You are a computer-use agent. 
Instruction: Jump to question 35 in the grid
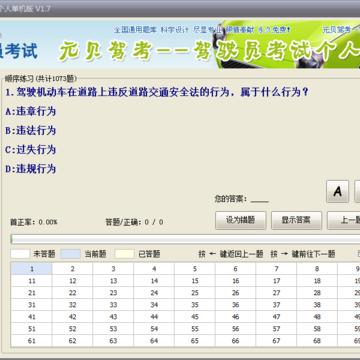[195, 305]
